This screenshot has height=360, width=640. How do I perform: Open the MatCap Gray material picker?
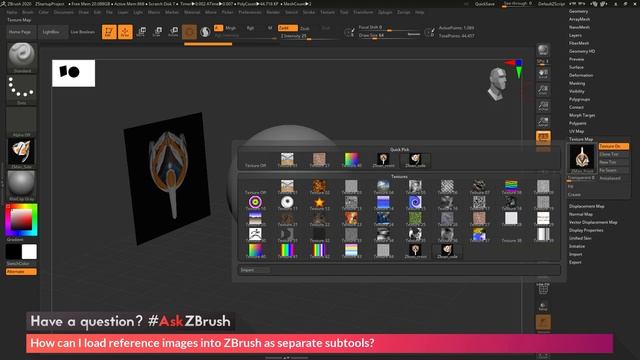coord(22,185)
